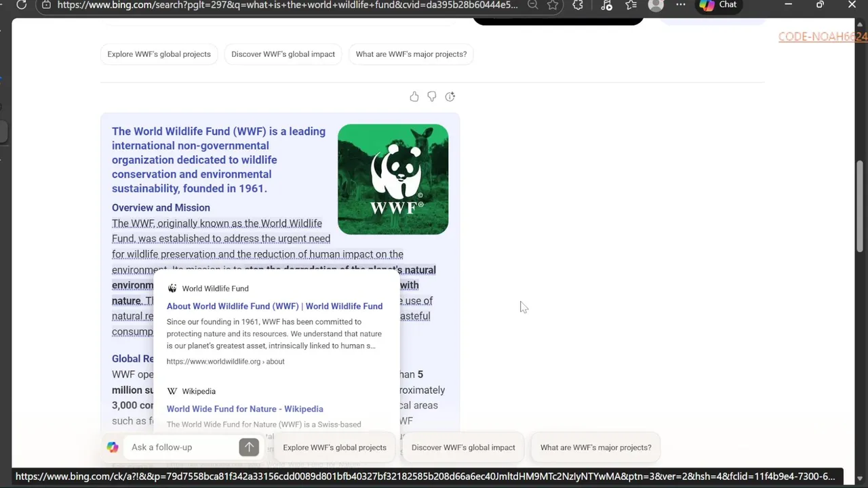This screenshot has height=488, width=868.
Task: Open the Copilot Chat button
Action: pos(719,5)
